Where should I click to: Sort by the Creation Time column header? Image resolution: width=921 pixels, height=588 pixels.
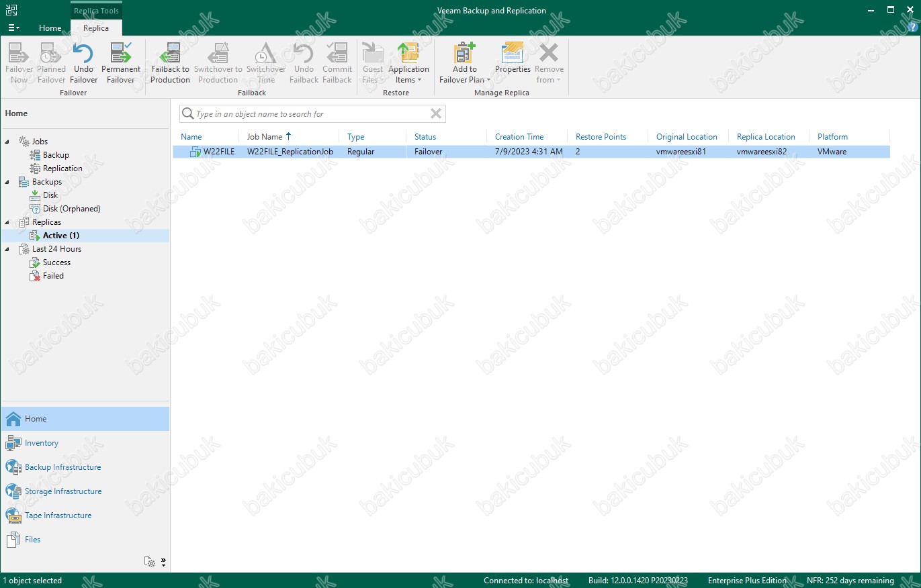coord(519,137)
